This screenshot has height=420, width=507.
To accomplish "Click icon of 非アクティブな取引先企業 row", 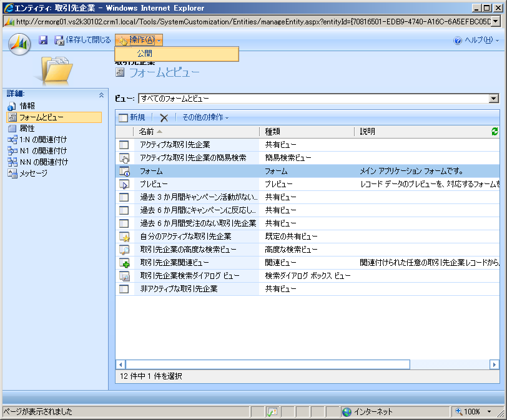I will click(x=124, y=289).
